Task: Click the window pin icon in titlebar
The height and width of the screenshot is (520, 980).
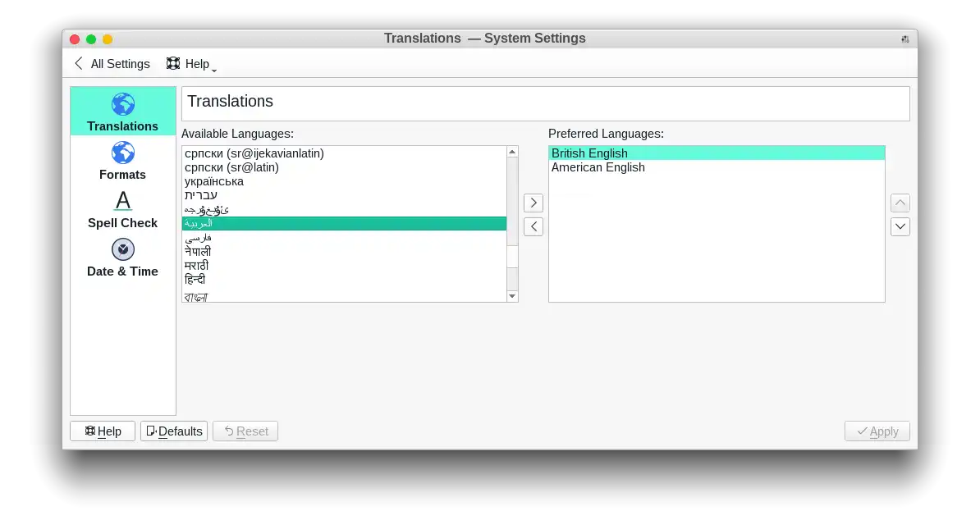Action: click(904, 39)
